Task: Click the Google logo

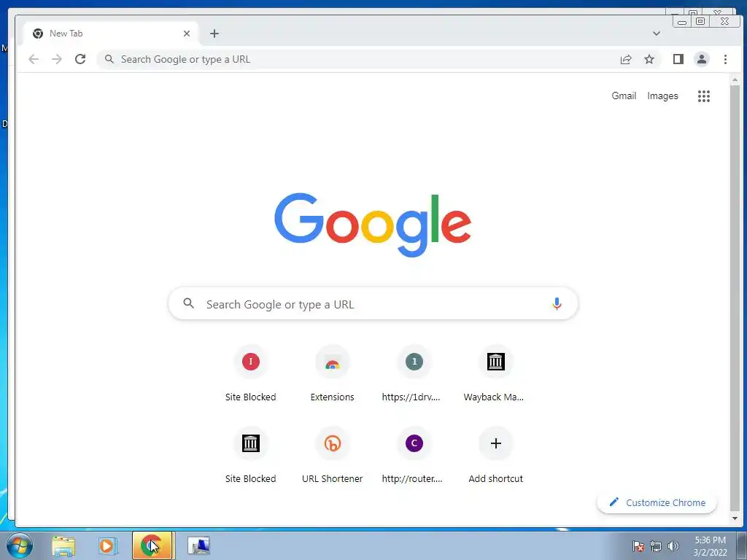Action: tap(373, 225)
